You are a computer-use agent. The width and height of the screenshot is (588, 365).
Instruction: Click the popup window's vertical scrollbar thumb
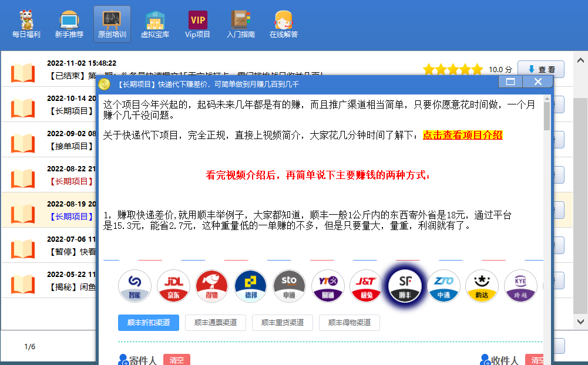[x=547, y=116]
